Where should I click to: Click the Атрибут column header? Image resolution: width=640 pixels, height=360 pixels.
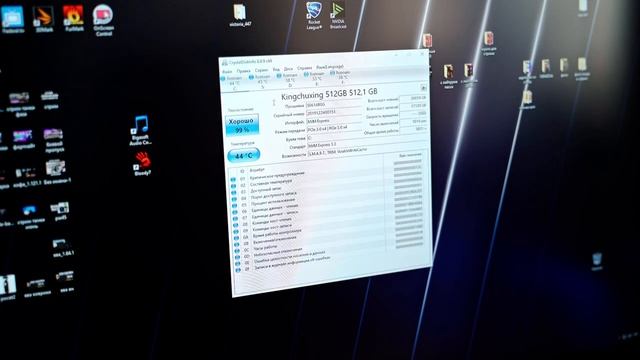coord(258,169)
